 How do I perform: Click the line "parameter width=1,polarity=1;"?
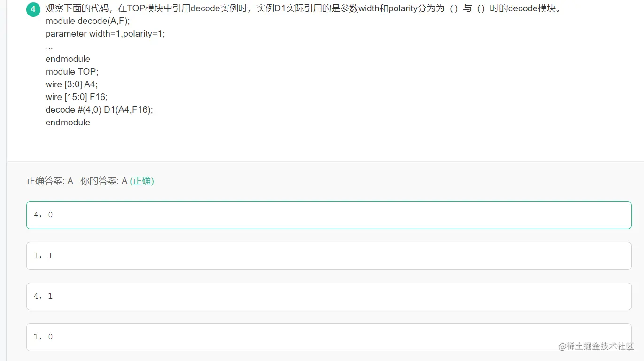coord(105,34)
